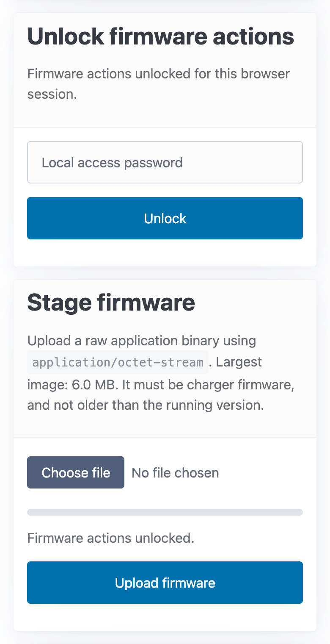Click the Local access password field
The image size is (330, 644).
[165, 162]
